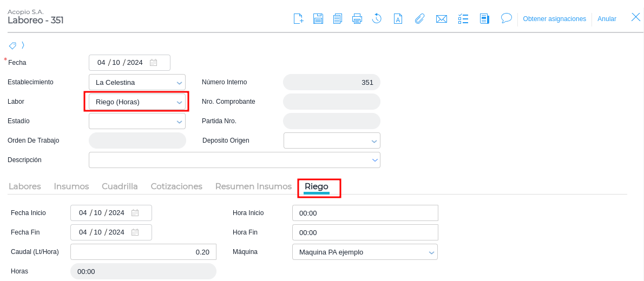Open the attachments paperclip icon
644x281 pixels.
419,19
